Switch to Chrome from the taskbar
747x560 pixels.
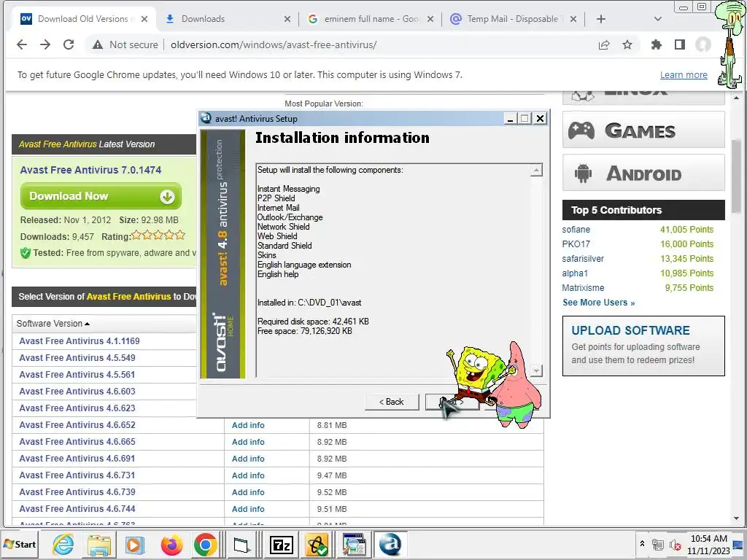click(206, 544)
